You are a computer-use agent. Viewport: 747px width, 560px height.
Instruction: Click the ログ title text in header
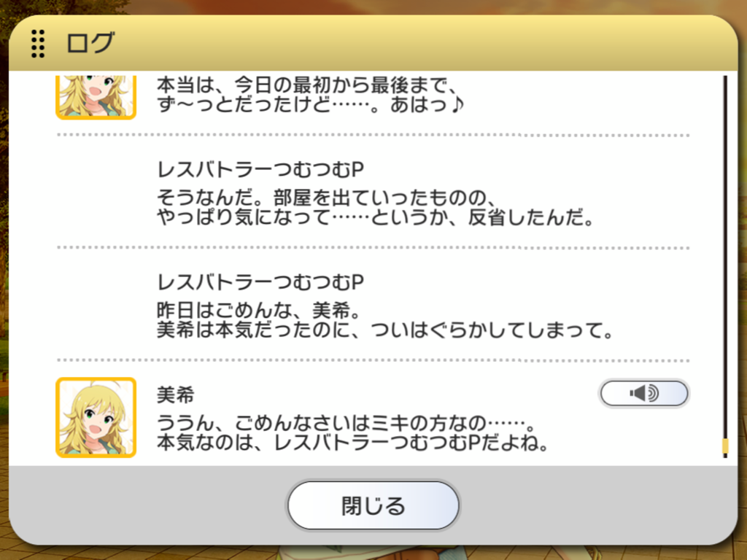90,43
